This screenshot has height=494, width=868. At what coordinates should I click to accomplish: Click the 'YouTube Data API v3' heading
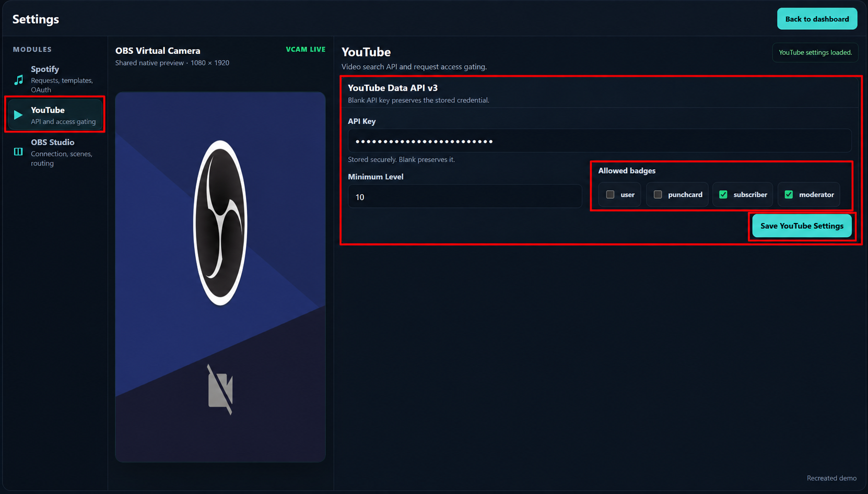393,88
